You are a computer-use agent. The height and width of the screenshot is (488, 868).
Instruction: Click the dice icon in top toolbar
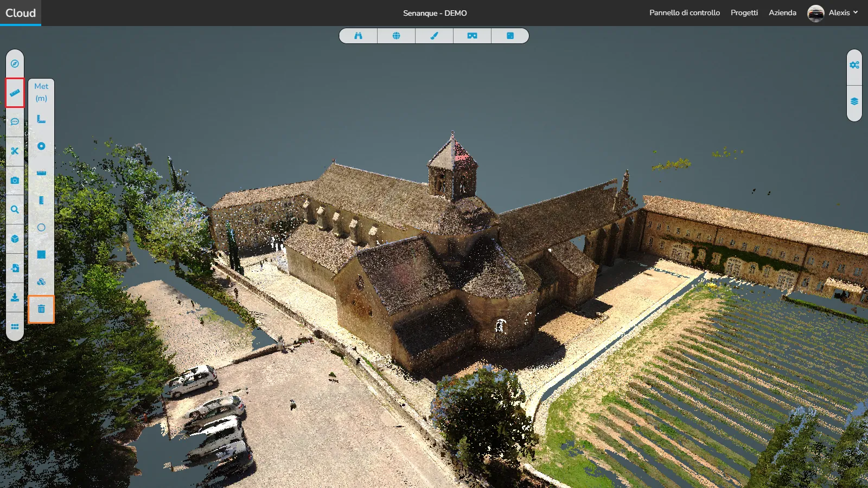[x=510, y=36]
